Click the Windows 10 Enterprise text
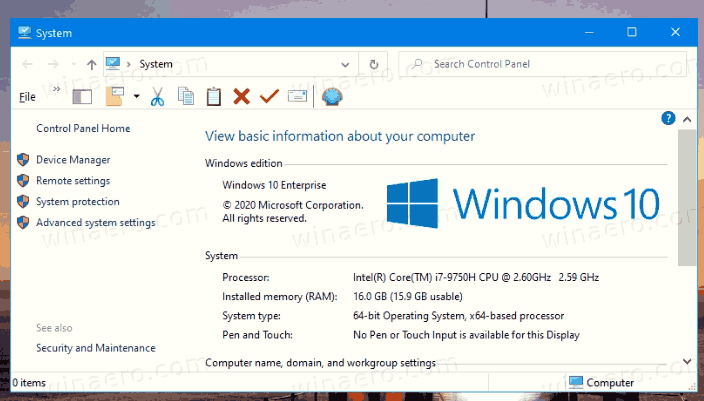This screenshot has width=704, height=401. 274,185
